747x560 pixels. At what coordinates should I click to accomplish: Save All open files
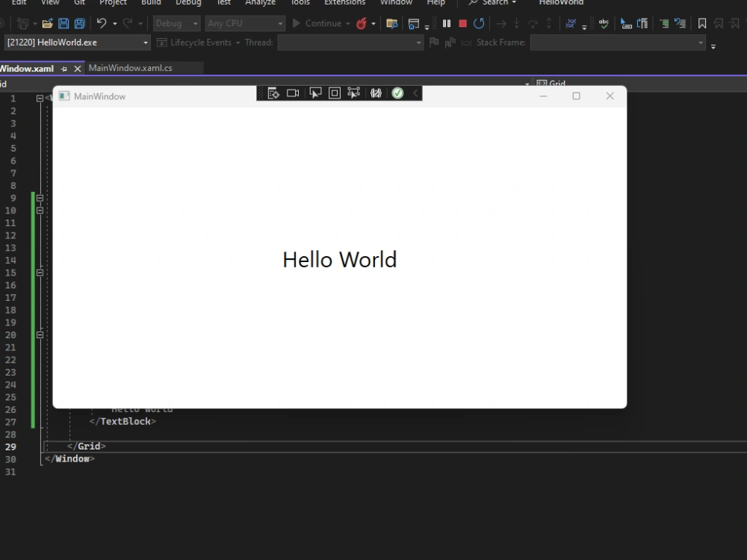click(79, 23)
